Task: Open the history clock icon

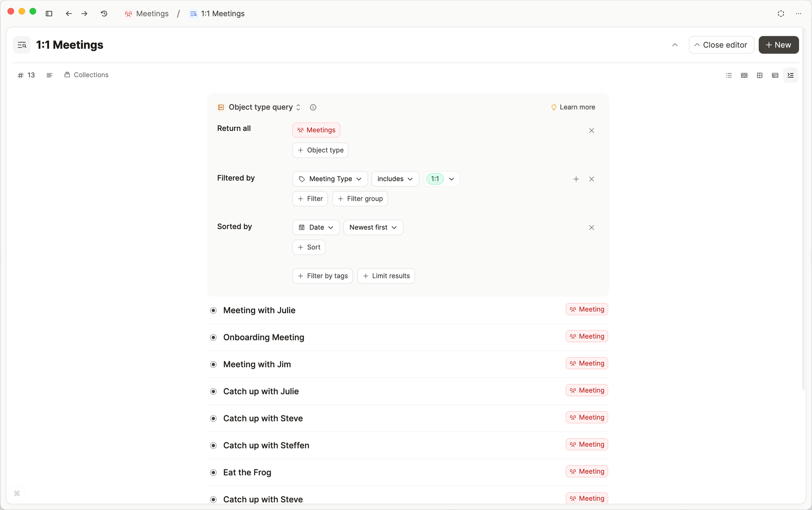Action: [104, 14]
